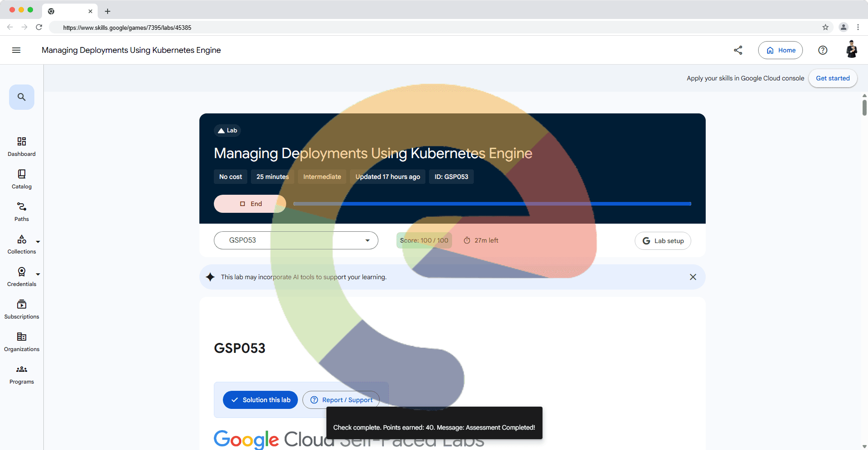Click the Updated 17 hours ago tag

388,177
